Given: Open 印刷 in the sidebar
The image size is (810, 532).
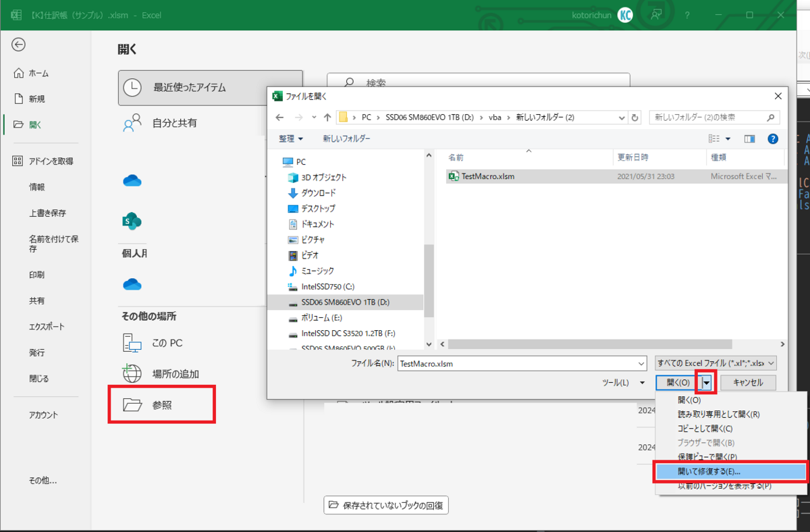Looking at the screenshot, I should (36, 275).
